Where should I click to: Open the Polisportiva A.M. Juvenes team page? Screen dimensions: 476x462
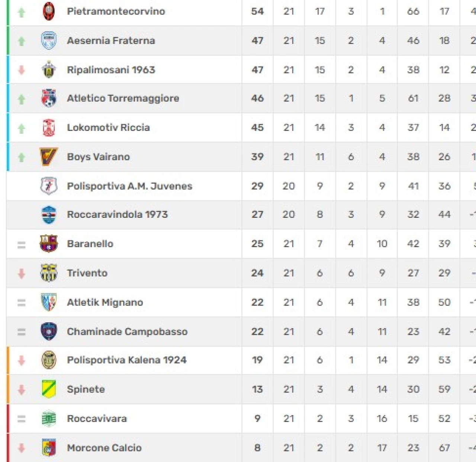[129, 186]
